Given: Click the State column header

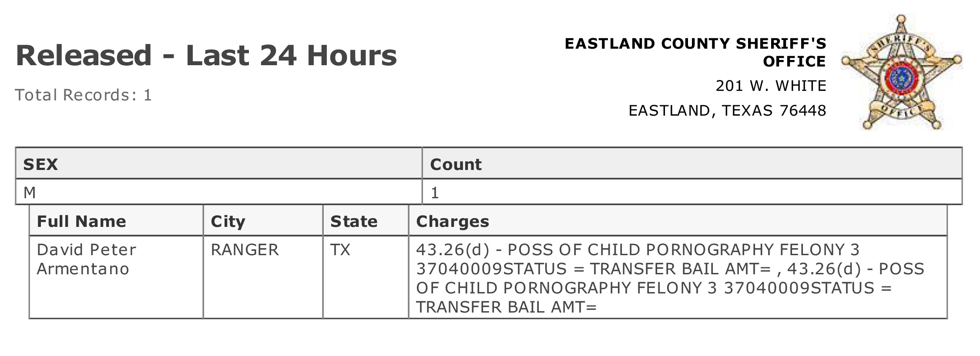Looking at the screenshot, I should 366,221.
